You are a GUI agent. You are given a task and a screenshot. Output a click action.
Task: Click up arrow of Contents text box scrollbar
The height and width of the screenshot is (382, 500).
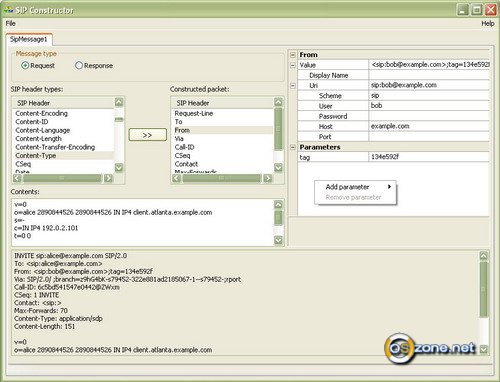278,205
